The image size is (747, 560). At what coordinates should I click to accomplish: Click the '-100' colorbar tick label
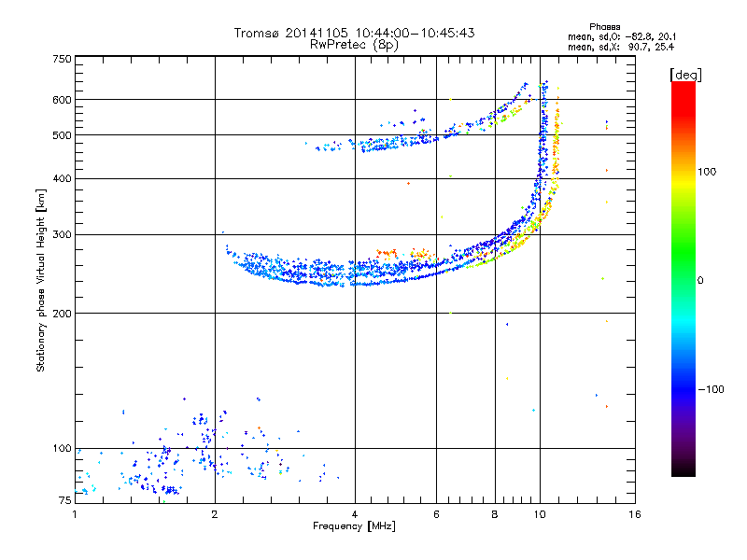coord(711,389)
